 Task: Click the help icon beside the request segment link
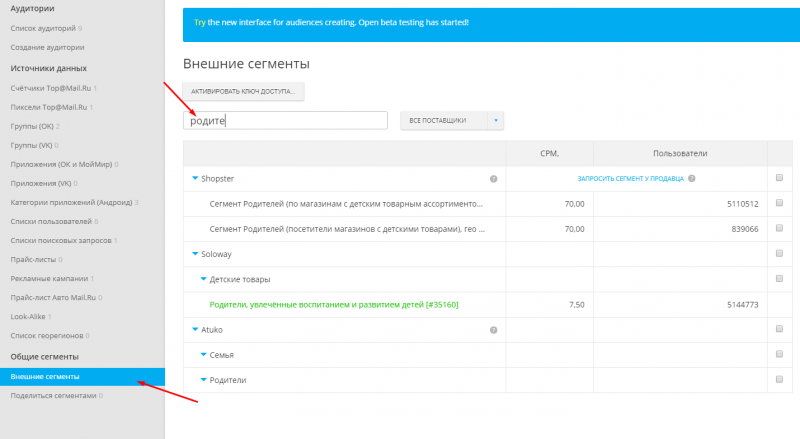[x=691, y=178]
